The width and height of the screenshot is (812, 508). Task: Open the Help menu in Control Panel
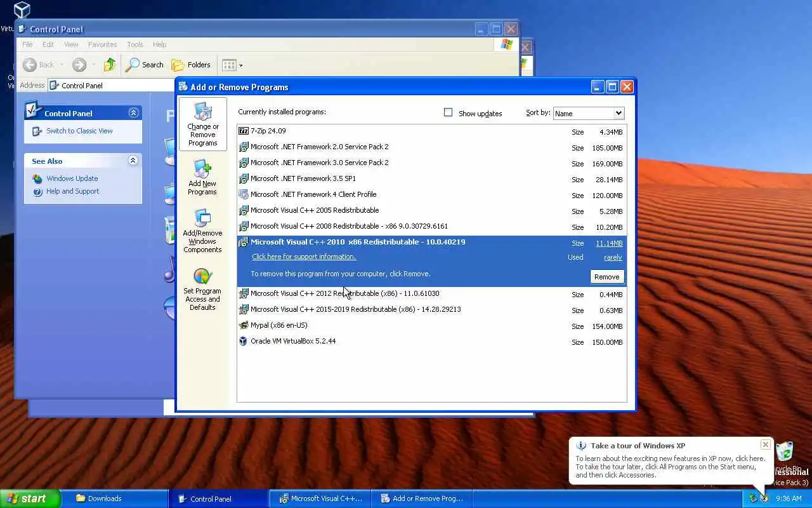click(159, 44)
